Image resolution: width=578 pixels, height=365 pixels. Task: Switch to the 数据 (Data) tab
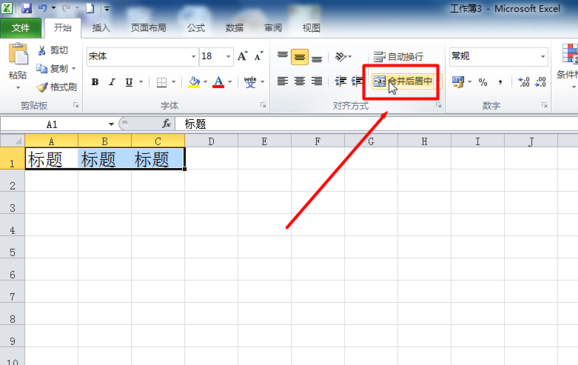(234, 28)
